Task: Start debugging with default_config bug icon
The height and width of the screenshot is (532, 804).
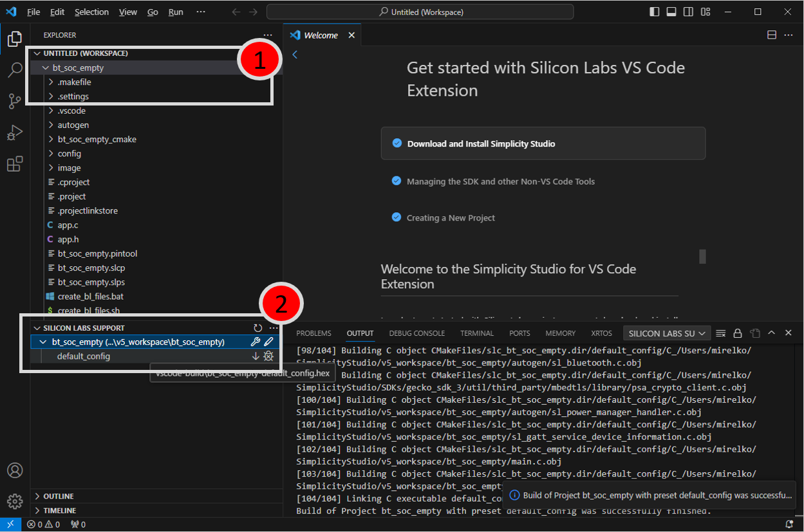Action: tap(268, 356)
